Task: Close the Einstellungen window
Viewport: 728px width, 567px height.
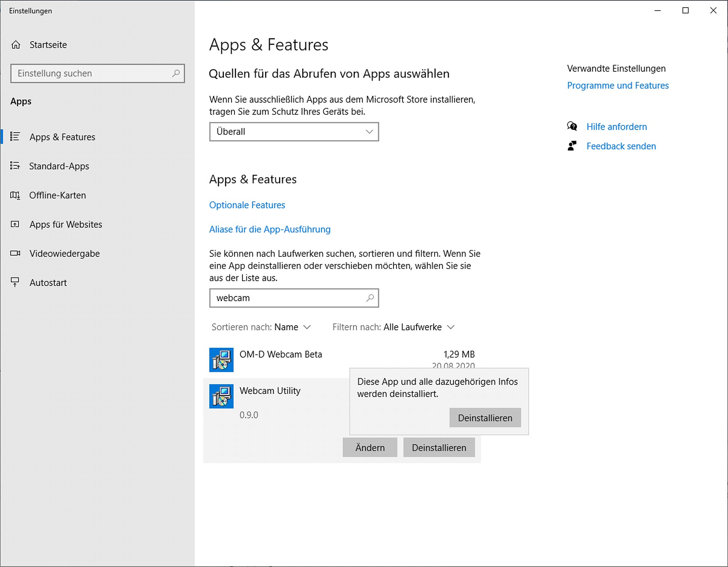Action: [x=713, y=11]
